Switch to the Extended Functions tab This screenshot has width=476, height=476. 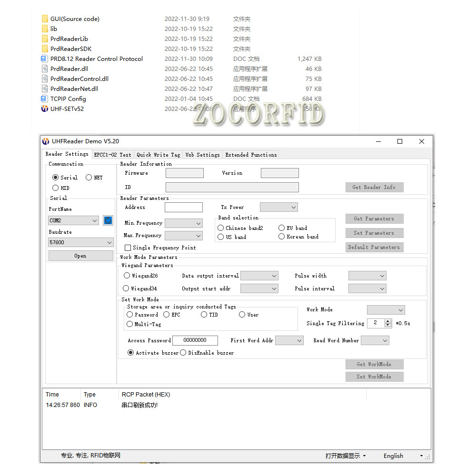pos(251,155)
